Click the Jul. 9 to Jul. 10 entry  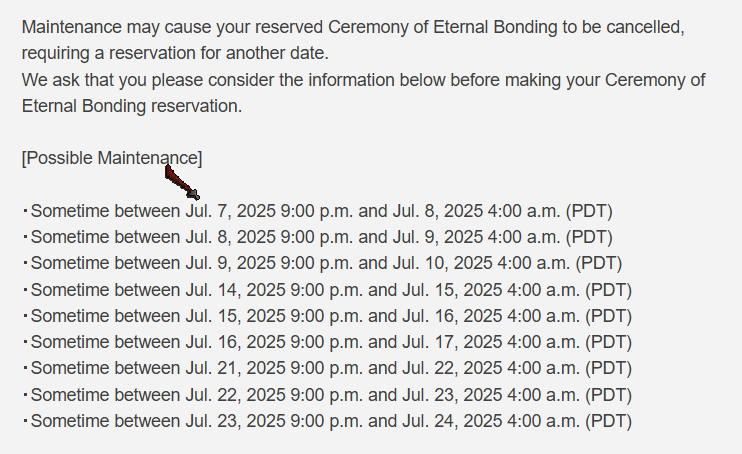coord(322,263)
